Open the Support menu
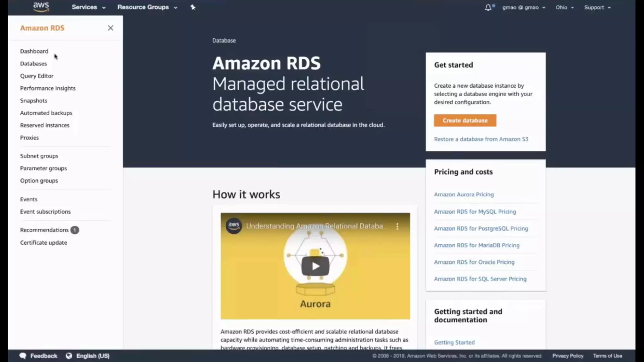The width and height of the screenshot is (644, 362). coord(597,8)
